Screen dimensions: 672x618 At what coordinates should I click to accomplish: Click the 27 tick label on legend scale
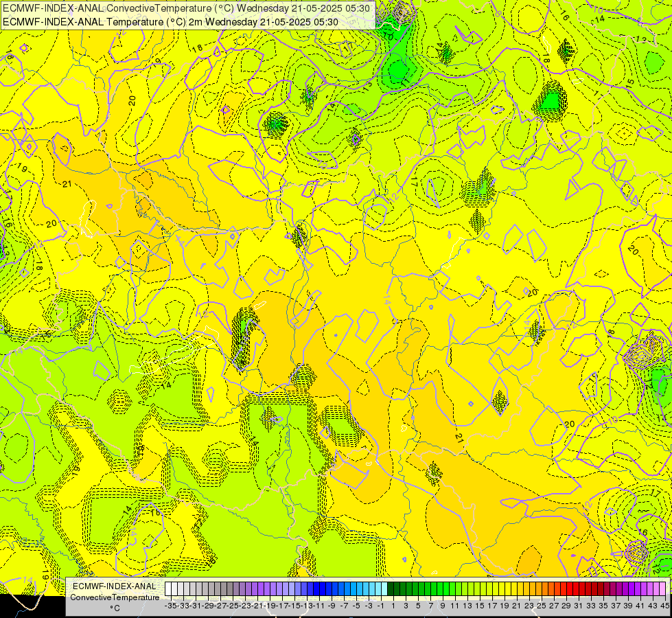click(x=554, y=606)
